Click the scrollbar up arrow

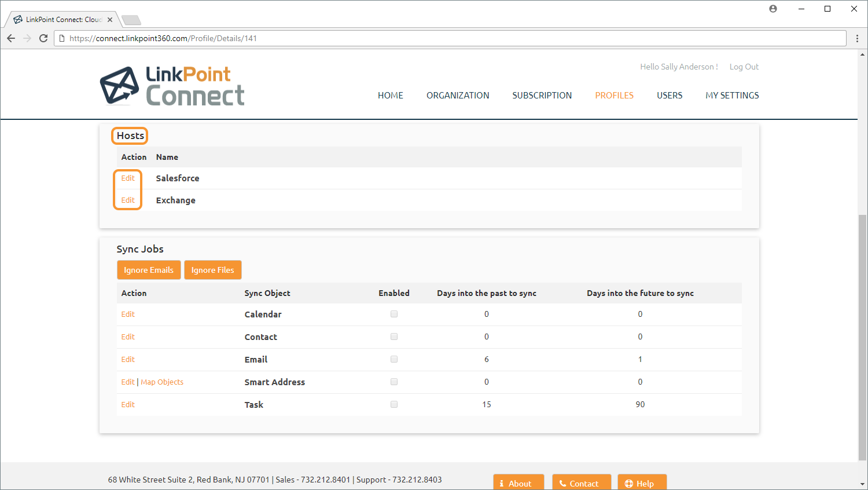pos(863,54)
